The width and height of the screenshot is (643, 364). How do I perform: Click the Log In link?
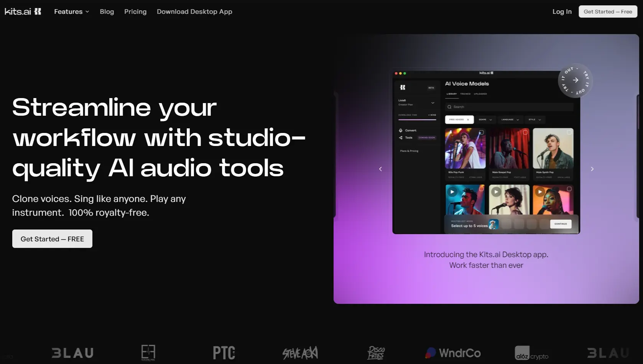coord(562,11)
